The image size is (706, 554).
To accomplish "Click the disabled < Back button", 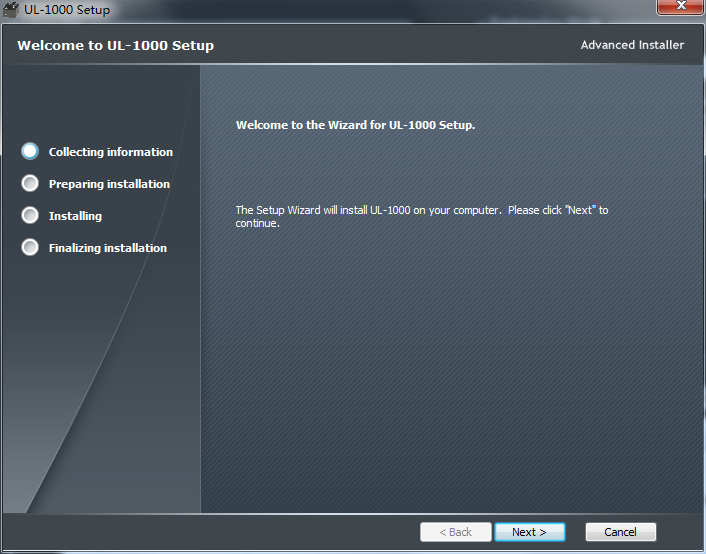I will (455, 532).
